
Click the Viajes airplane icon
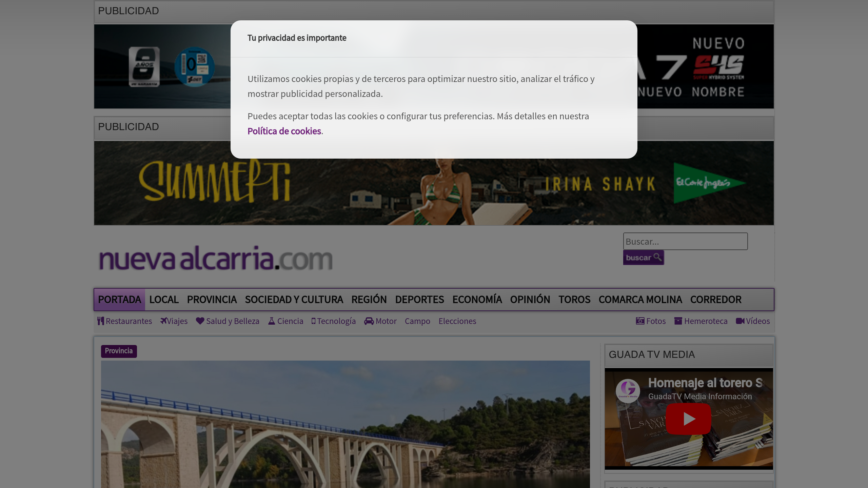pos(163,321)
